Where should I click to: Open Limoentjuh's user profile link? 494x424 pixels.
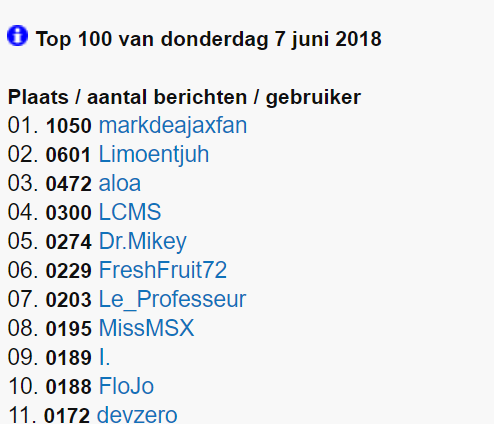click(154, 155)
